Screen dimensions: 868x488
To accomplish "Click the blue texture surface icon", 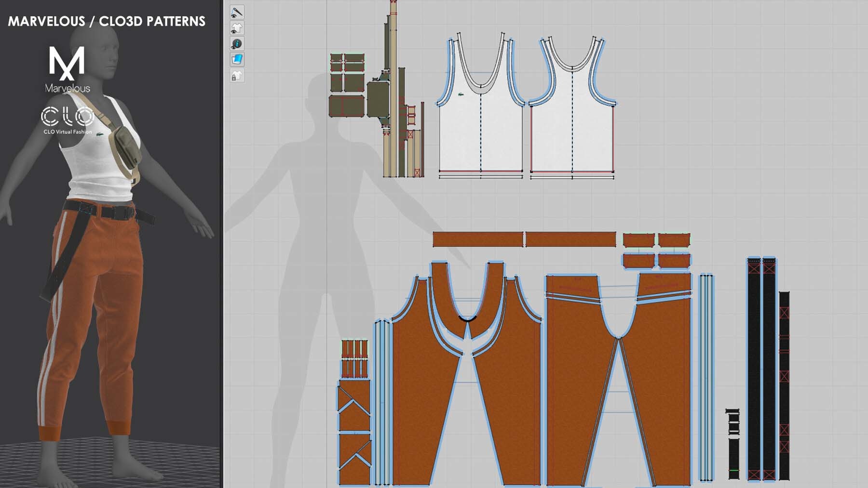I will point(237,59).
